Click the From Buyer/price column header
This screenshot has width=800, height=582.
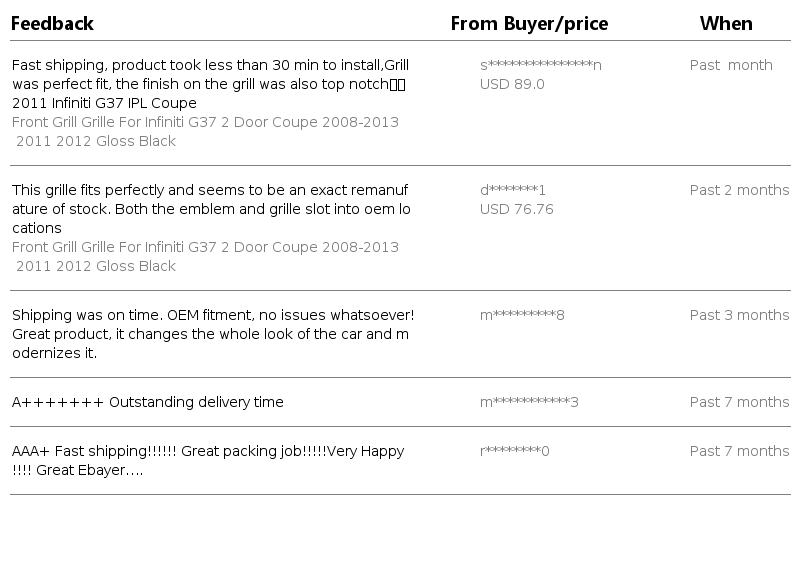click(x=529, y=23)
